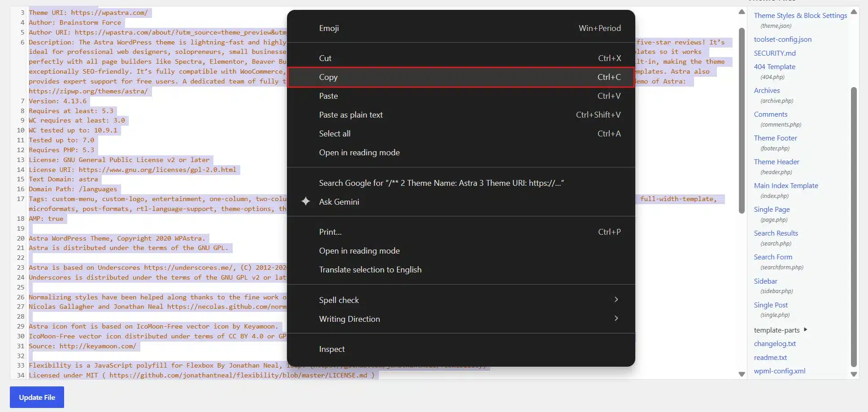Choose Paste from the context menu
Viewport: 868px width, 412px height.
(x=461, y=96)
